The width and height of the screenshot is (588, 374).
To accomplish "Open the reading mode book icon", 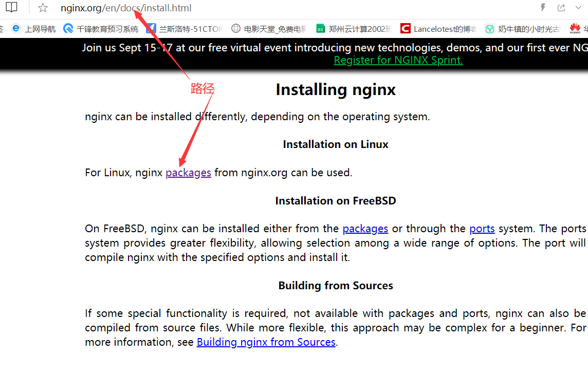I will pos(11,7).
